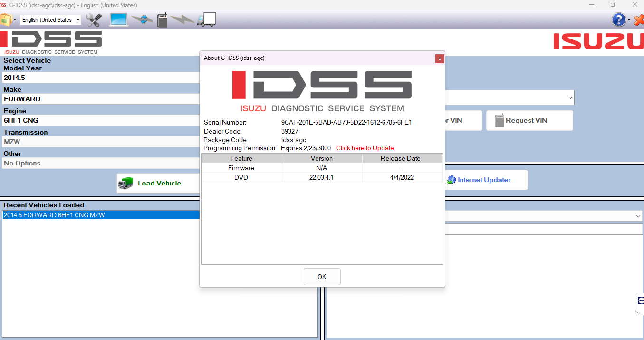Click the lightning bolt connection toolbar icon
This screenshot has height=340, width=644.
183,20
